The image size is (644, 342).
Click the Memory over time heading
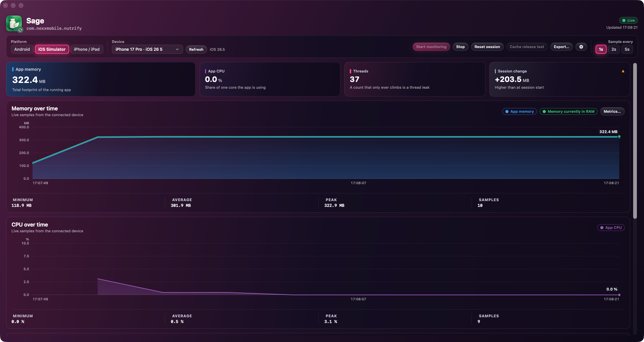tap(35, 108)
